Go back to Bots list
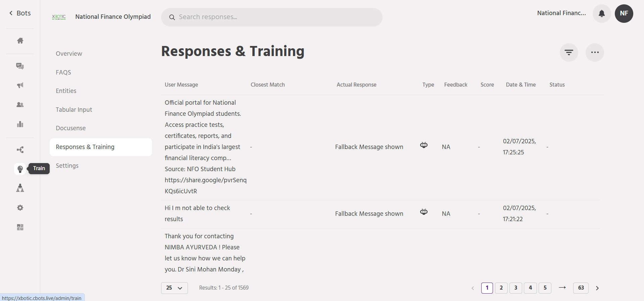Screen dimensions: 644x301 (20, 13)
